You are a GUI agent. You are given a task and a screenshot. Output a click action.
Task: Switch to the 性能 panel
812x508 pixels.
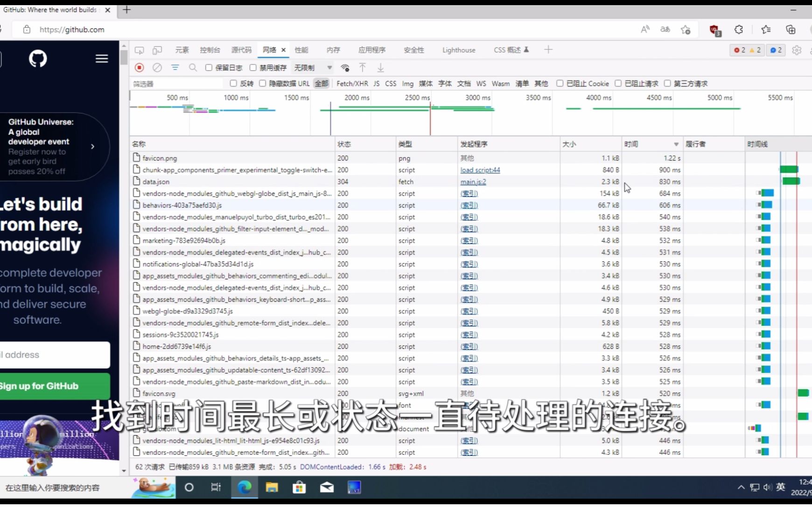coord(301,49)
